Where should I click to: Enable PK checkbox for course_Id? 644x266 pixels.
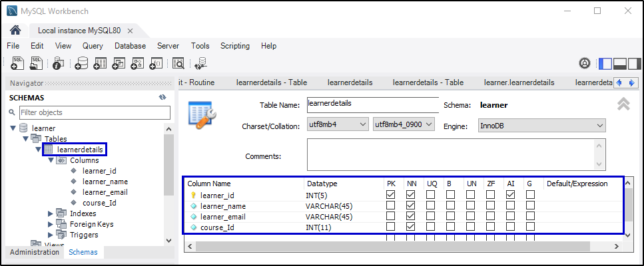[x=390, y=227]
